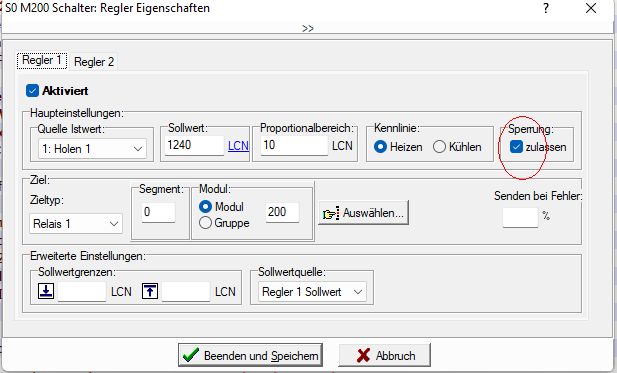Close the Regler Eigenschaften dialog
The width and height of the screenshot is (617, 373).
click(x=591, y=8)
